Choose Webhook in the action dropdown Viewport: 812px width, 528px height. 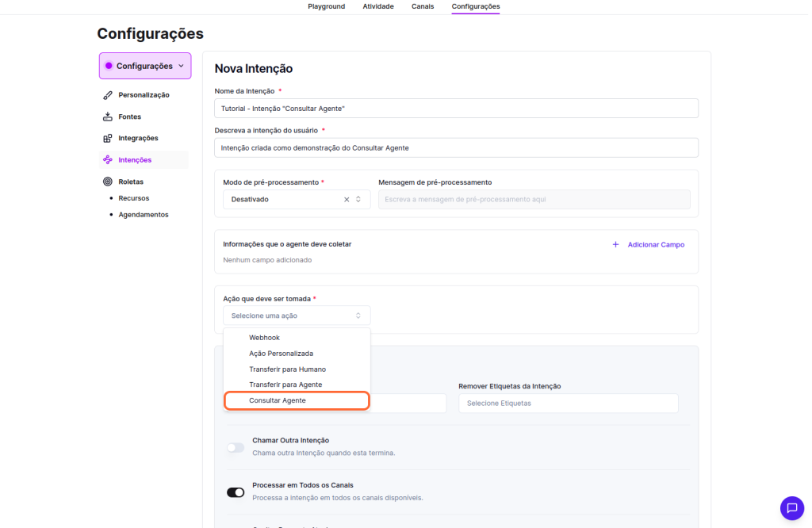(x=264, y=338)
